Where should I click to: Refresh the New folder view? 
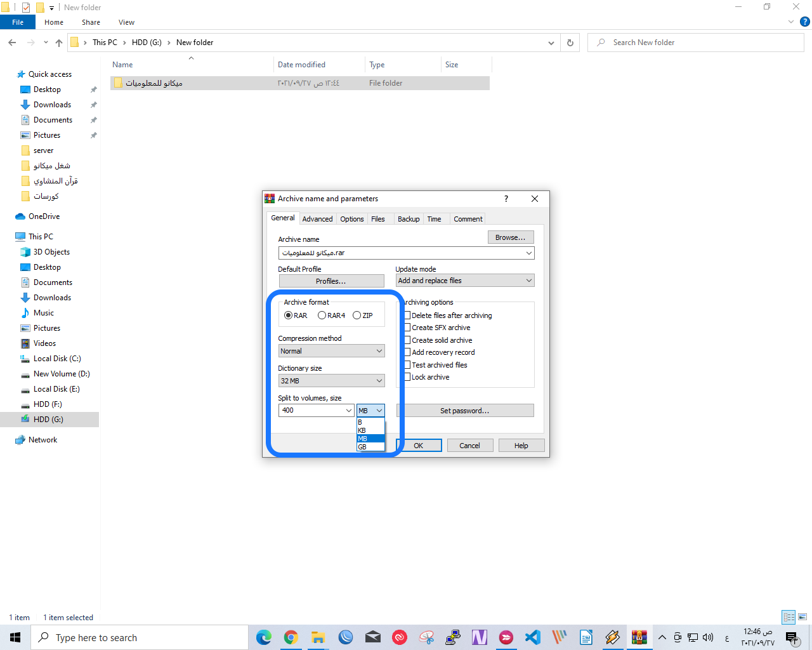click(570, 43)
